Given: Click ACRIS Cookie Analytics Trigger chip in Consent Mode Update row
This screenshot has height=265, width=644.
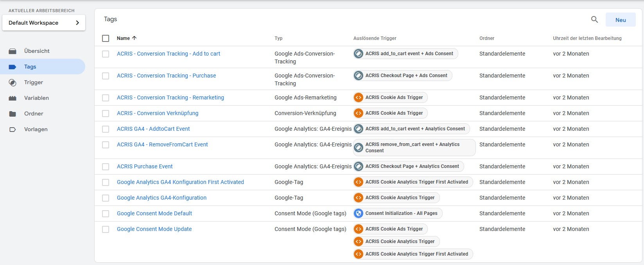Looking at the screenshot, I should 396,242.
